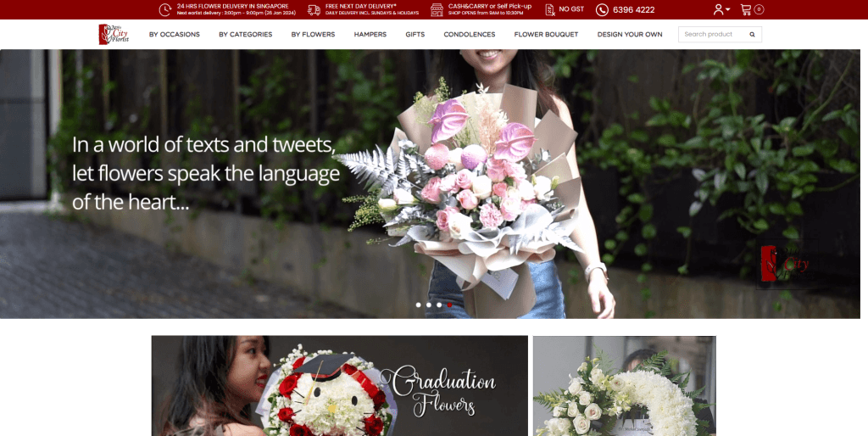Open the By Flowers menu

[313, 34]
